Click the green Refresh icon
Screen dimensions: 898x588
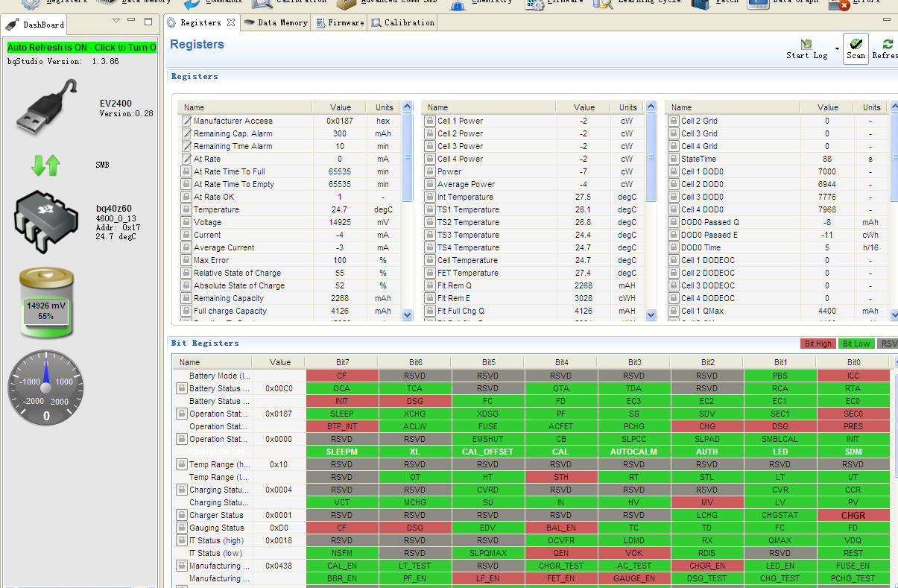pyautogui.click(x=888, y=45)
